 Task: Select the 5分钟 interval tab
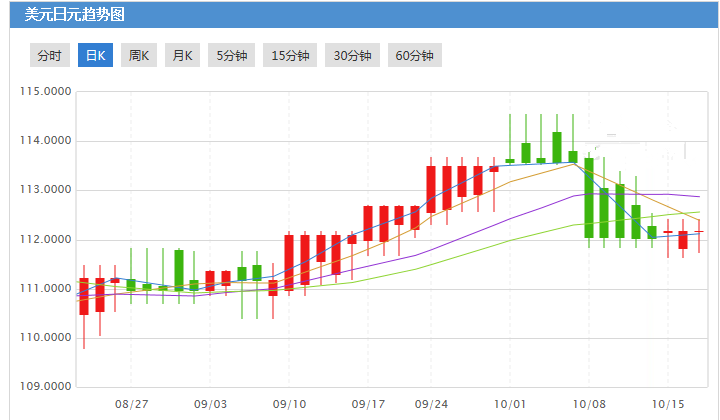coord(231,56)
